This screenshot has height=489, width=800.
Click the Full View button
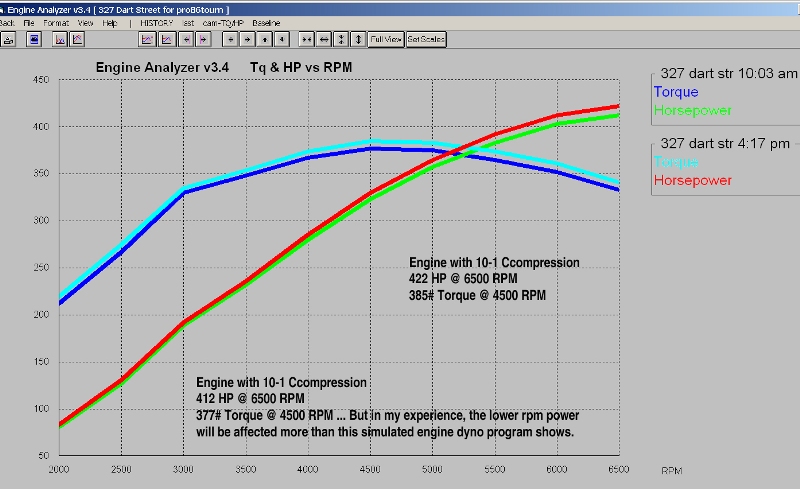tap(386, 39)
